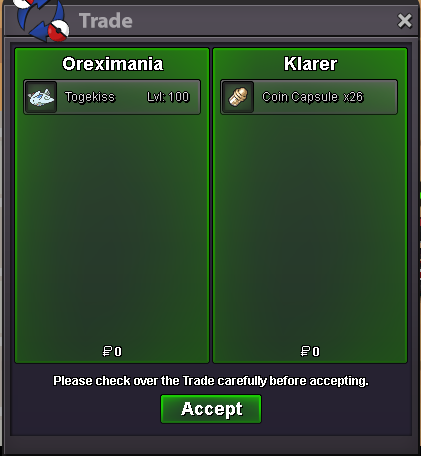
Task: Click Oreximania's money amount
Action: pos(112,351)
